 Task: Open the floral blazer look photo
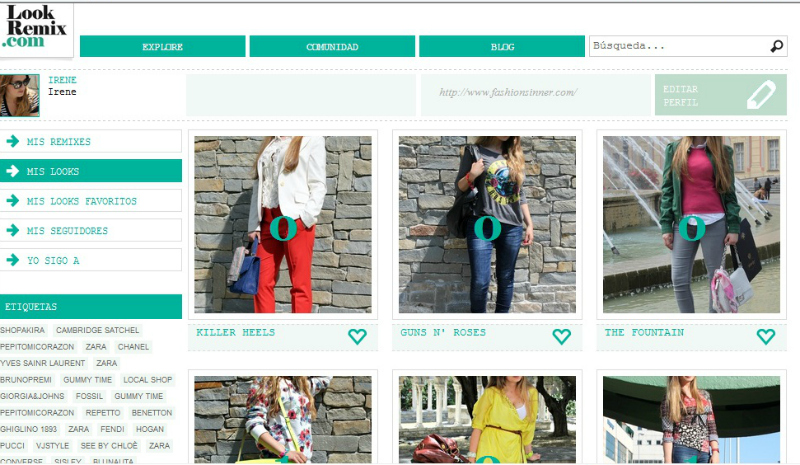pos(283,420)
